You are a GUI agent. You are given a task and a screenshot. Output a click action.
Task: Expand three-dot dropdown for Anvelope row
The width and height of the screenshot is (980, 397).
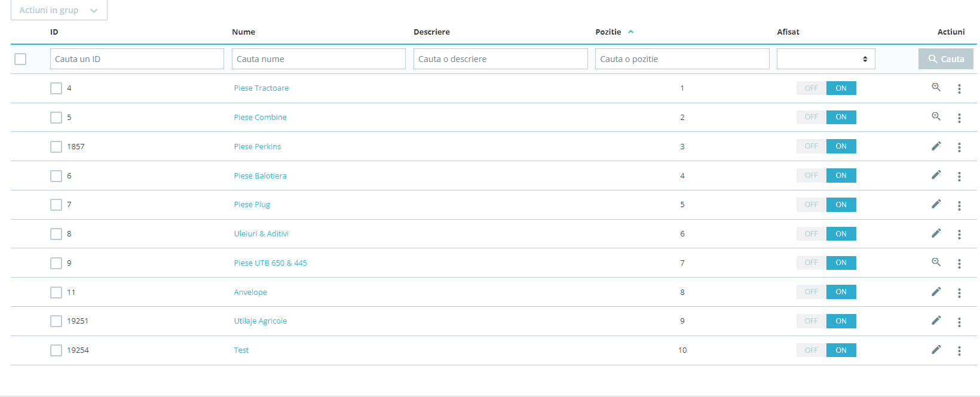(x=959, y=293)
